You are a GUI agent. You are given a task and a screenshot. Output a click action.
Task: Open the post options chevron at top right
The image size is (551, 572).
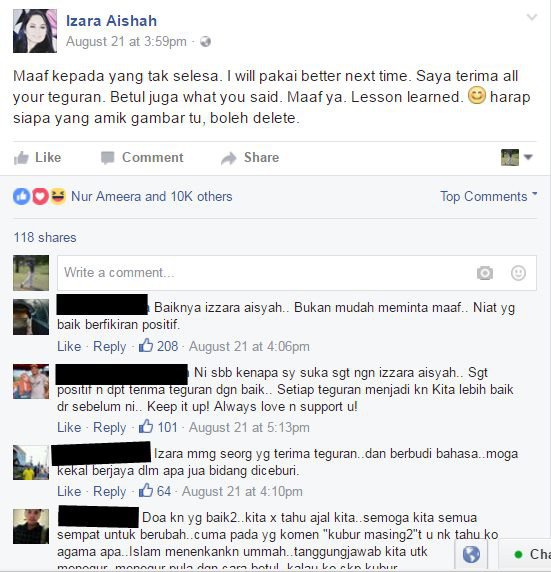coord(532,17)
